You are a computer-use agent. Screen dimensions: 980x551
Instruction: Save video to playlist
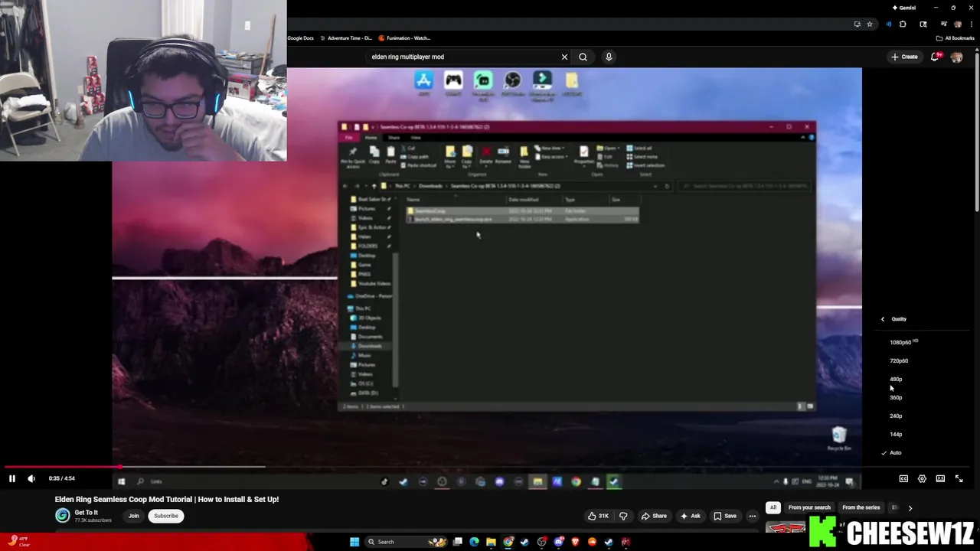[725, 516]
